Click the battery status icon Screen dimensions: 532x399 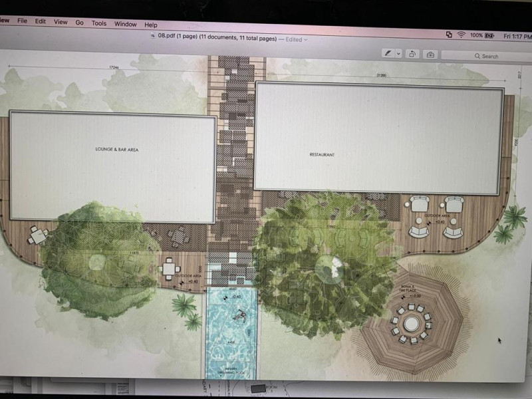pos(490,35)
